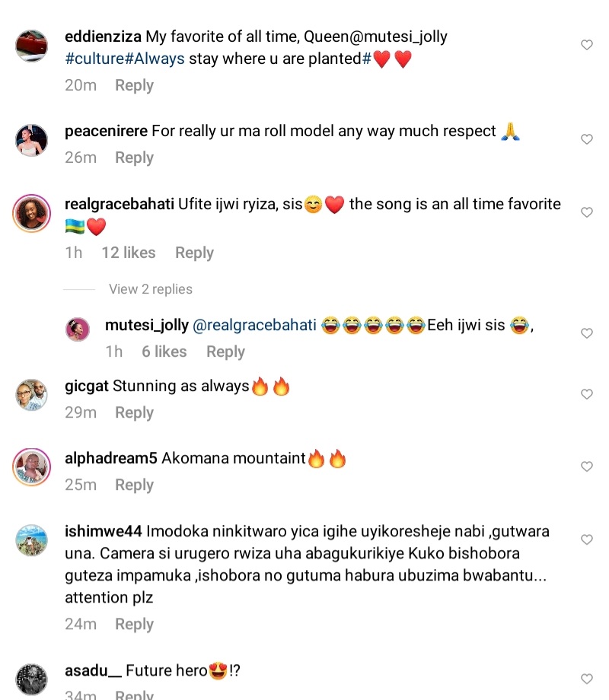
Task: View who liked realgracebahati's comment (12 likes)
Action: (128, 253)
